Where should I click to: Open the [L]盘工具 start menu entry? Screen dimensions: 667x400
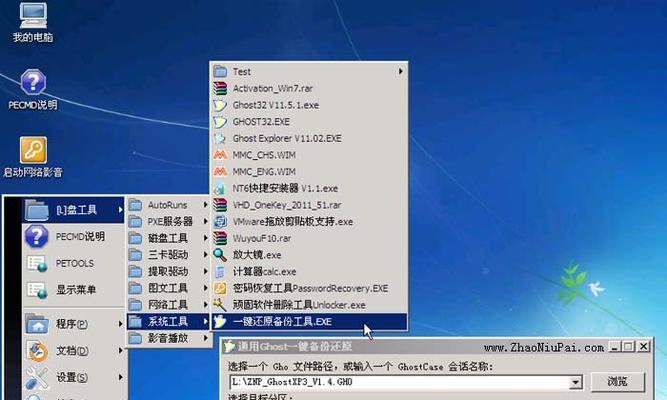point(73,210)
